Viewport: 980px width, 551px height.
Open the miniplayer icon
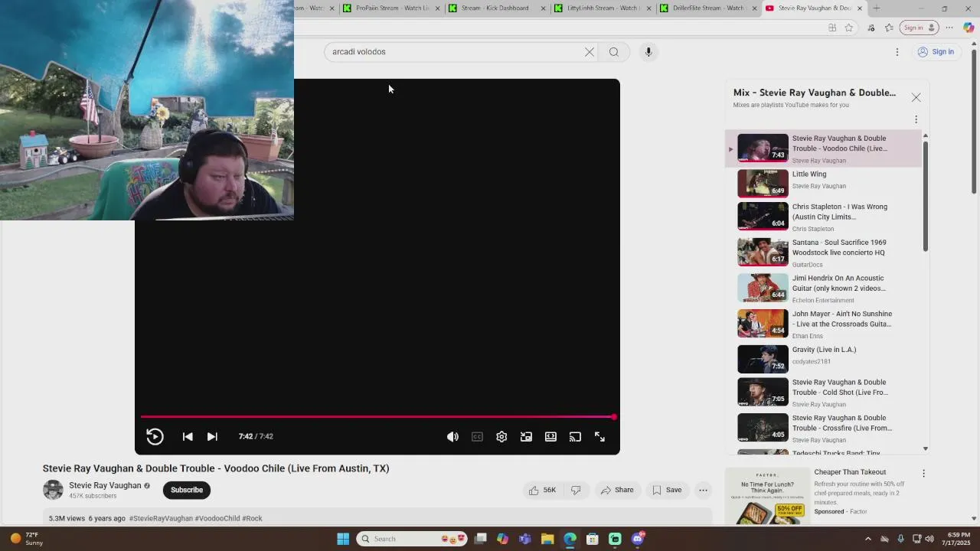tap(526, 436)
